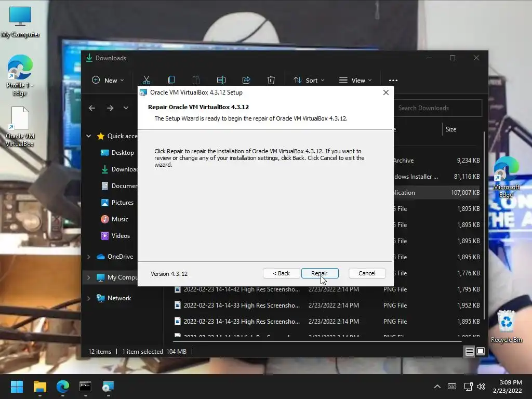Screen dimensions: 532x399
Task: Expand the My Computer tree node
Action: pos(88,277)
